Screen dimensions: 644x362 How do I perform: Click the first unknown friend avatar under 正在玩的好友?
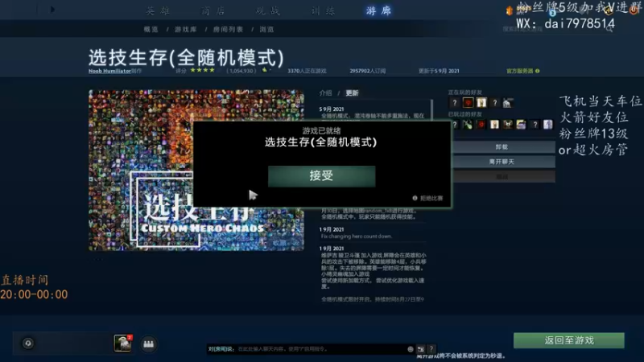(x=454, y=103)
